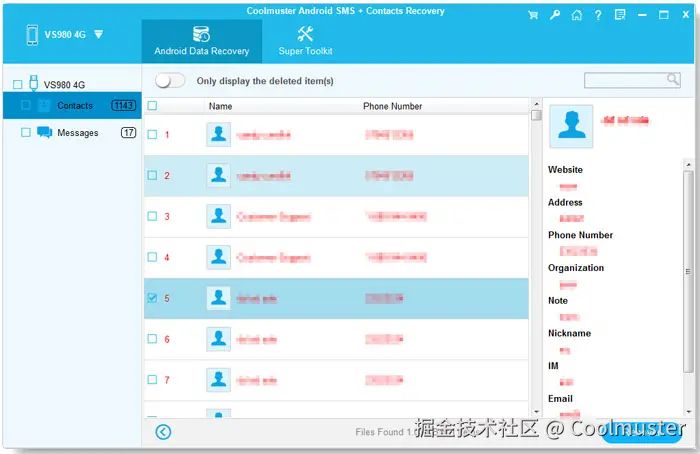The height and width of the screenshot is (454, 700).
Task: Click avatar icon of contact row 2
Action: click(x=218, y=175)
